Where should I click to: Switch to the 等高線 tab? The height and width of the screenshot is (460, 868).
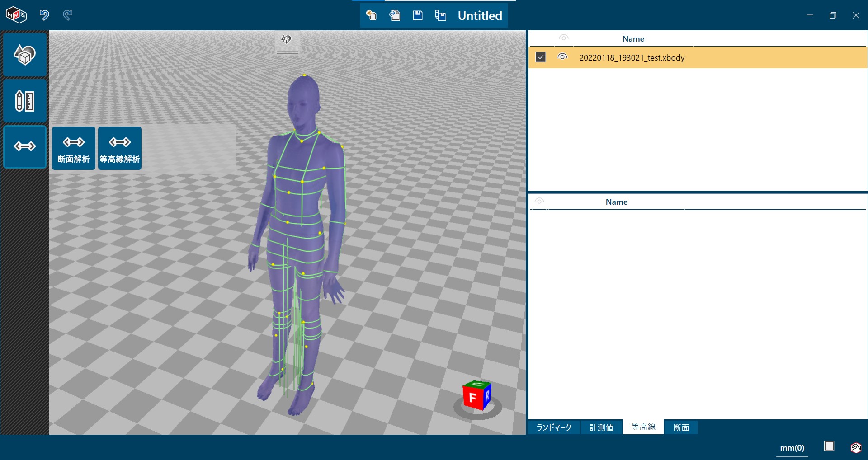point(643,427)
